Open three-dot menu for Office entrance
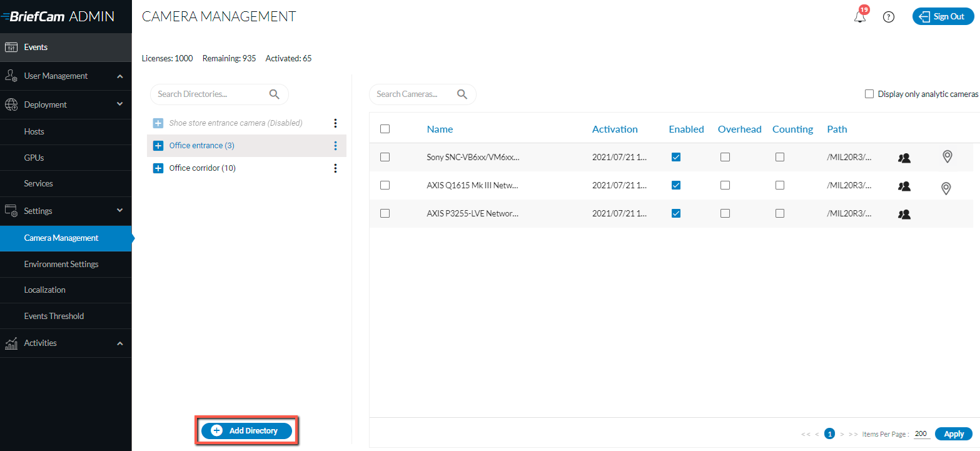 click(335, 146)
